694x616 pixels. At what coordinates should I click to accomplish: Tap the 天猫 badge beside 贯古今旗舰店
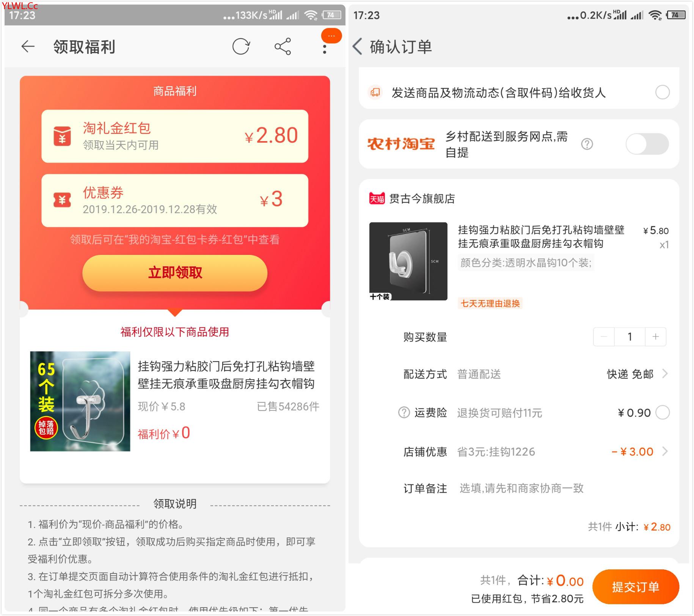(x=377, y=198)
